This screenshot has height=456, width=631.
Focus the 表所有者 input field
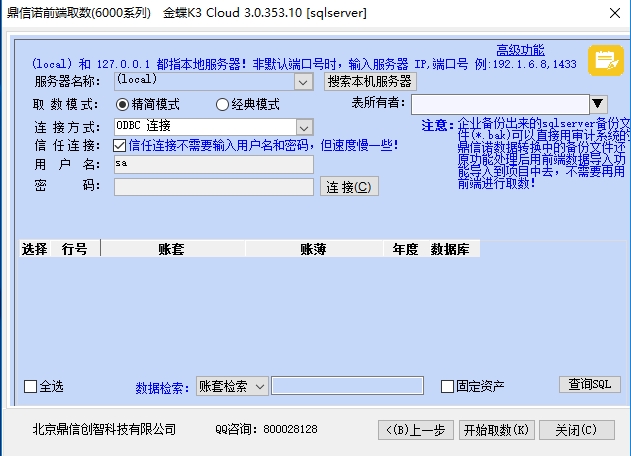500,104
